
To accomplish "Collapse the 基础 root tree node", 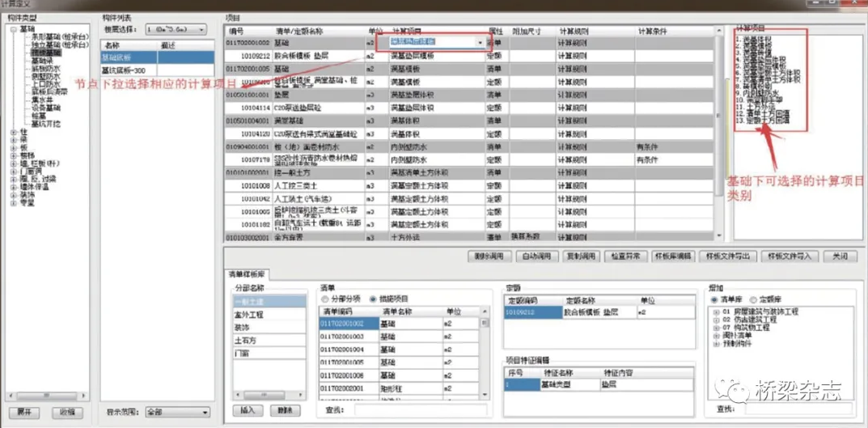I will pyautogui.click(x=15, y=29).
